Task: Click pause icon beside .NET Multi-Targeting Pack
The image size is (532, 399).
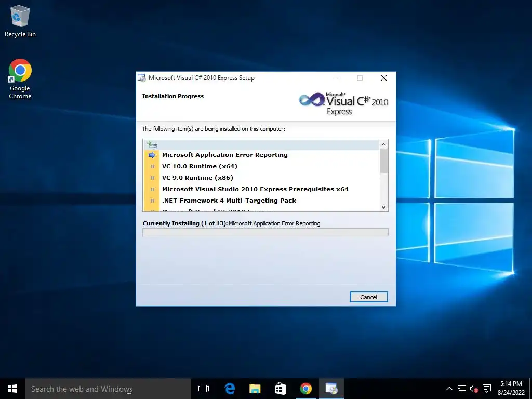Action: click(x=152, y=201)
